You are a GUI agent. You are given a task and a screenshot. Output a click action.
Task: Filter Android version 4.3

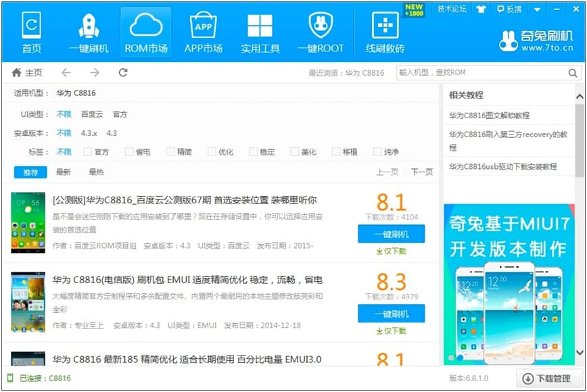coord(112,132)
